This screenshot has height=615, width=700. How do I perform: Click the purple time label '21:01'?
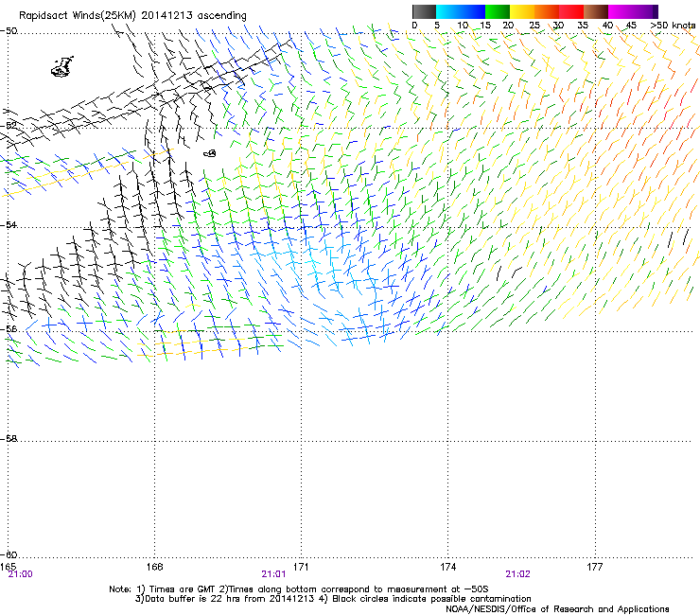click(x=273, y=574)
